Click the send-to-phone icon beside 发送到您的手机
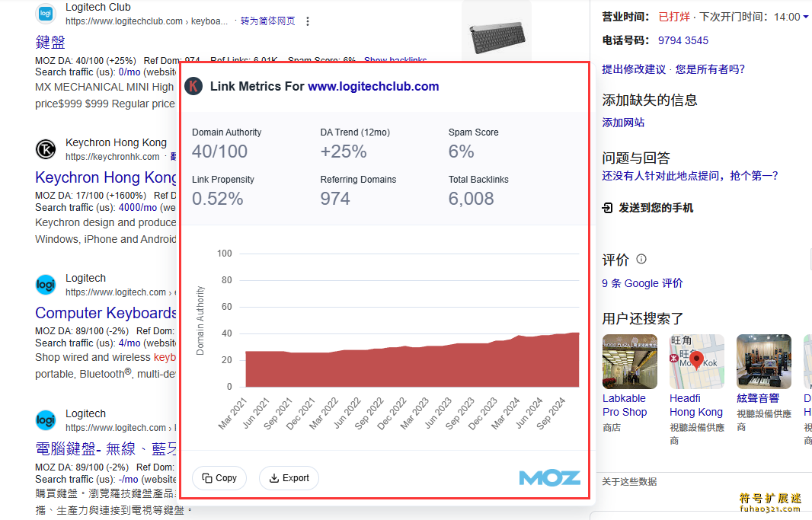 point(607,208)
